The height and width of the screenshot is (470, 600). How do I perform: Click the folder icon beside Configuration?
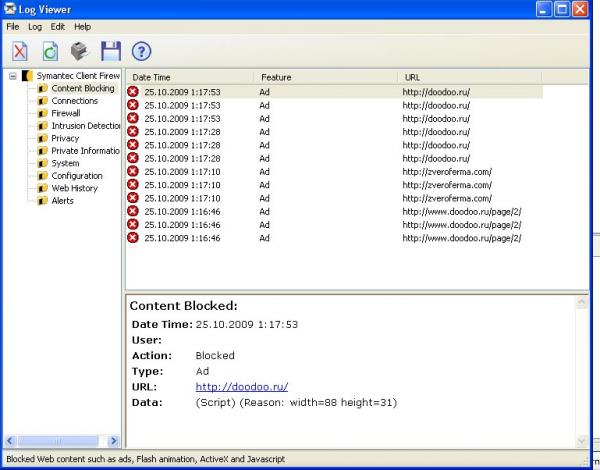tap(42, 176)
